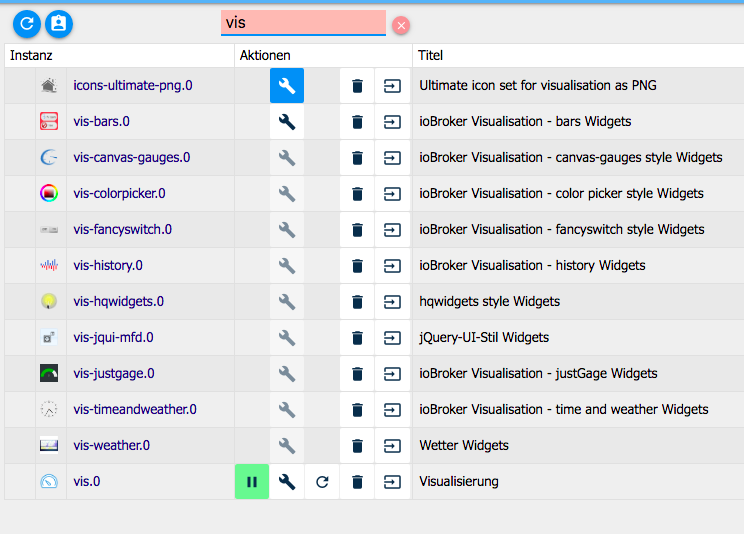The width and height of the screenshot is (744, 534).
Task: Click the blue reload instances button
Action: 27,24
